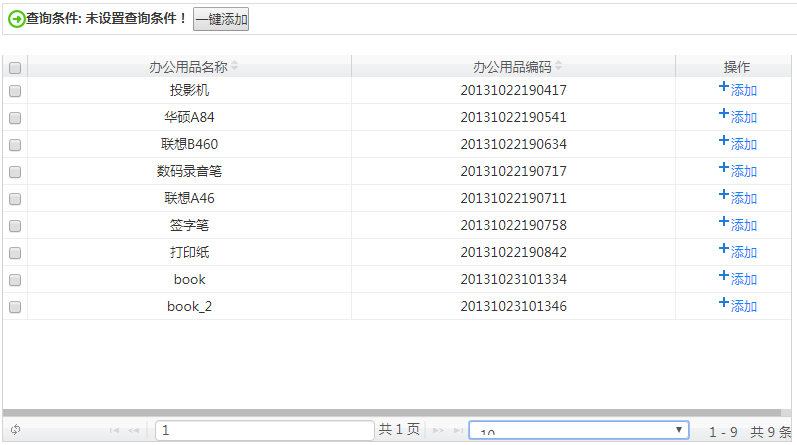Go to last page using pager icon
This screenshot has height=445, width=797.
(x=457, y=430)
